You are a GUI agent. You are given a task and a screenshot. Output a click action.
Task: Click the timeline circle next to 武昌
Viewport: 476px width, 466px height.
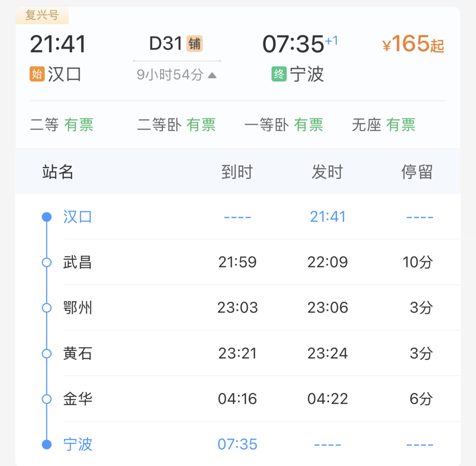(47, 263)
